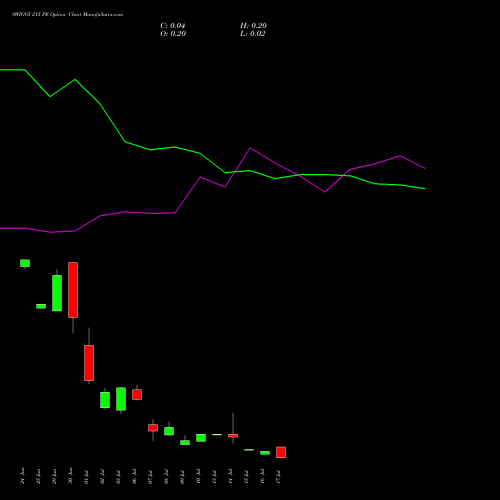
Task: Click the "10 Jul" date axis label
Action: [x=198, y=477]
